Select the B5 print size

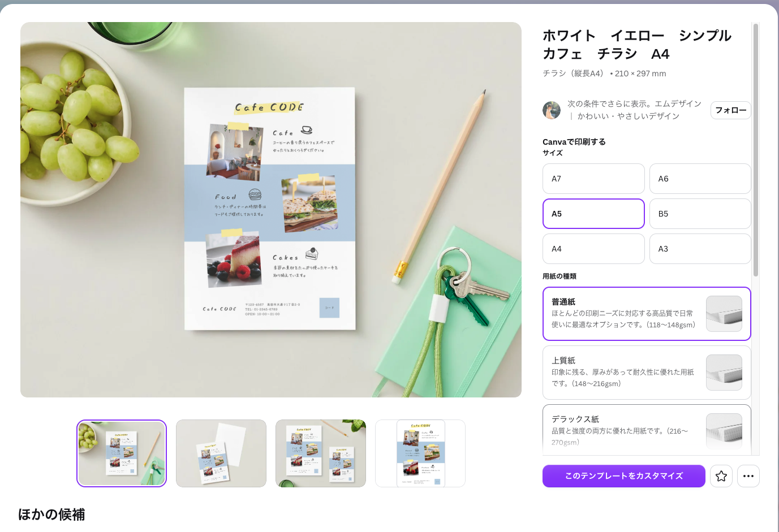pos(700,214)
